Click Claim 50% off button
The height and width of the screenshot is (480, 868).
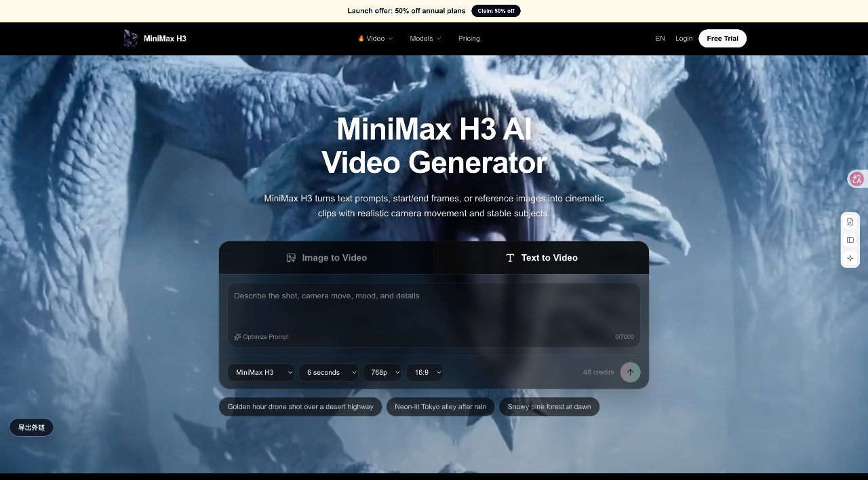pos(496,11)
